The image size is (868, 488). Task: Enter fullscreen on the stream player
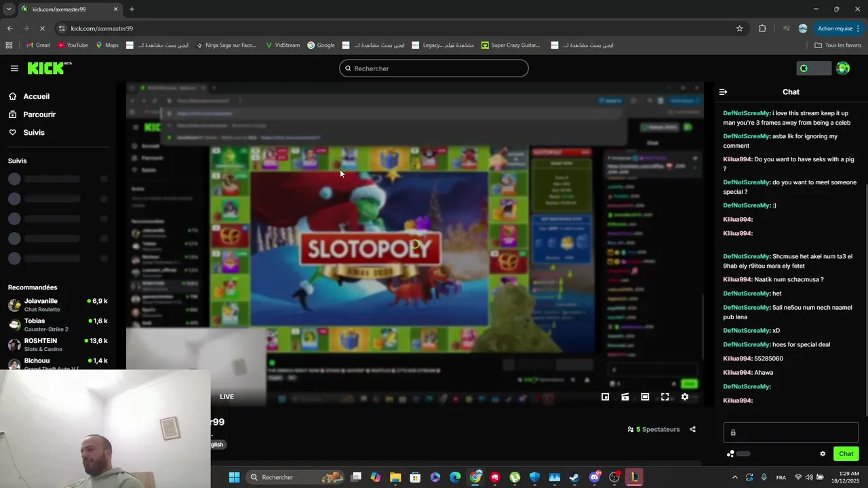click(665, 397)
